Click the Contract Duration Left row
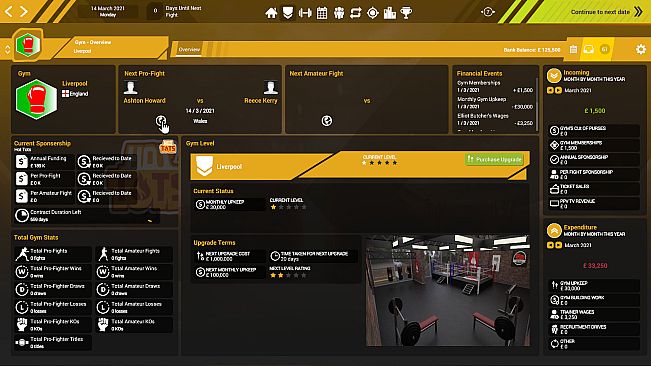 [x=86, y=215]
